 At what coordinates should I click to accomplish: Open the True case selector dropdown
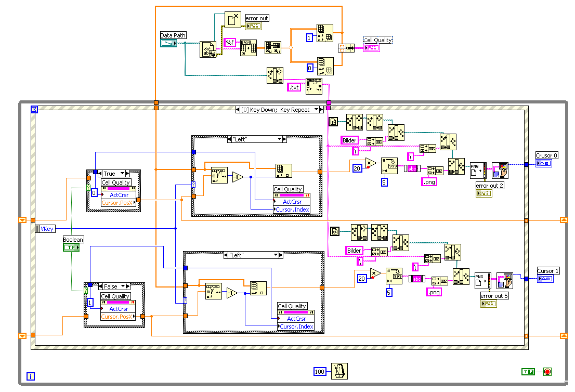click(123, 174)
